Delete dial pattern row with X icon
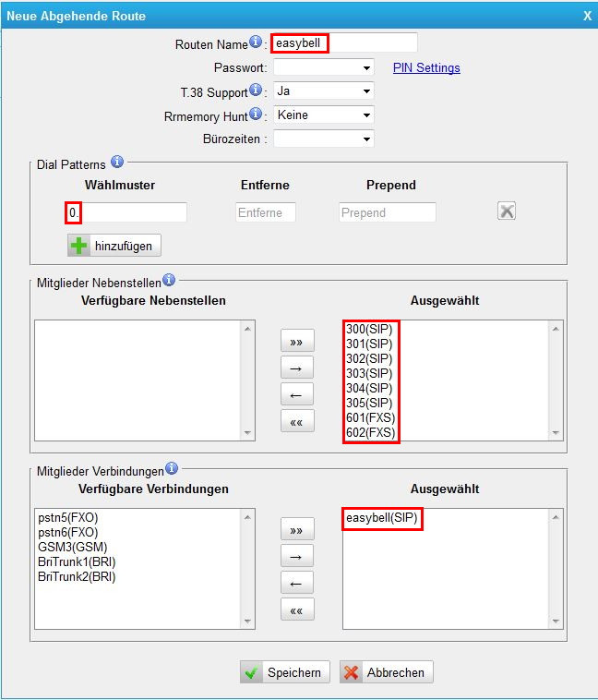Image resolution: width=598 pixels, height=700 pixels. point(506,211)
